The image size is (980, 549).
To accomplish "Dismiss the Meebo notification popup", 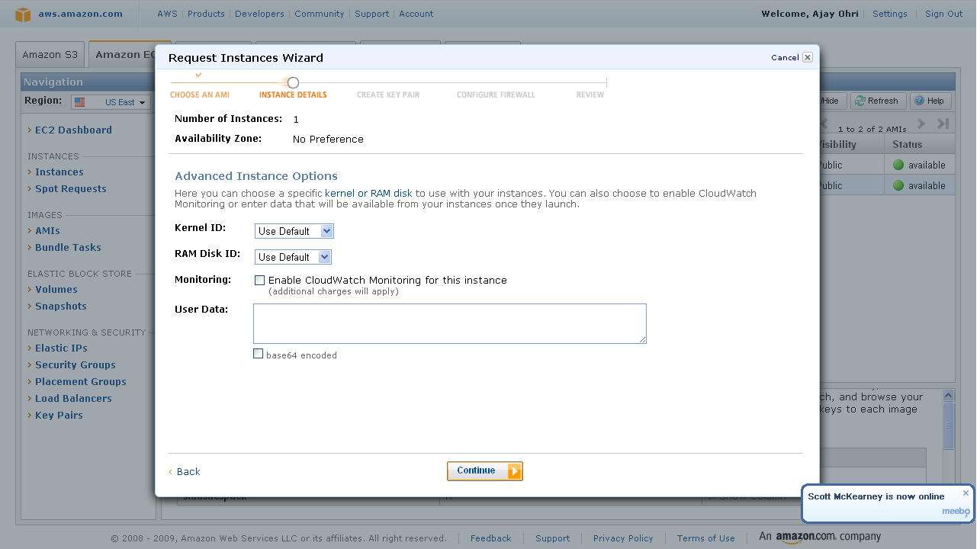I will pos(966,493).
